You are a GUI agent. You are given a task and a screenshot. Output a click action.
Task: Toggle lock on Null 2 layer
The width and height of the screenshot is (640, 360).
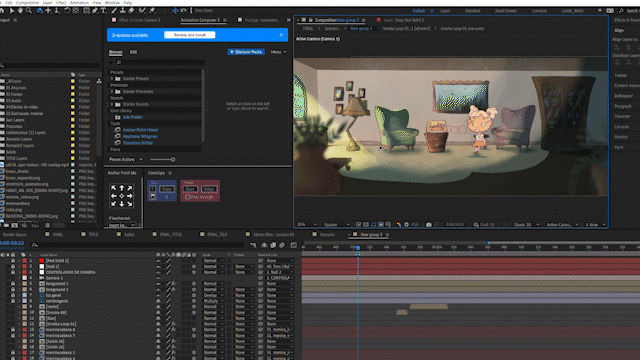coord(13,266)
